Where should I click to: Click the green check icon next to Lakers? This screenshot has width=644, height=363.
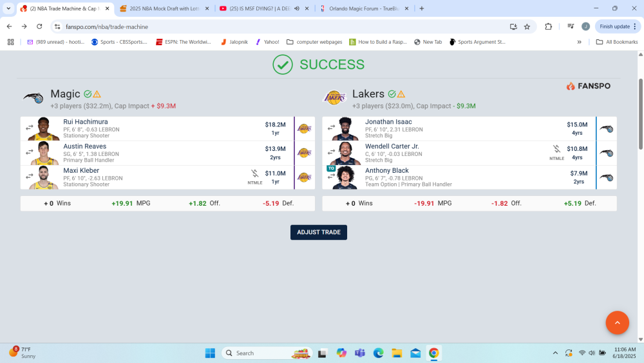[392, 94]
